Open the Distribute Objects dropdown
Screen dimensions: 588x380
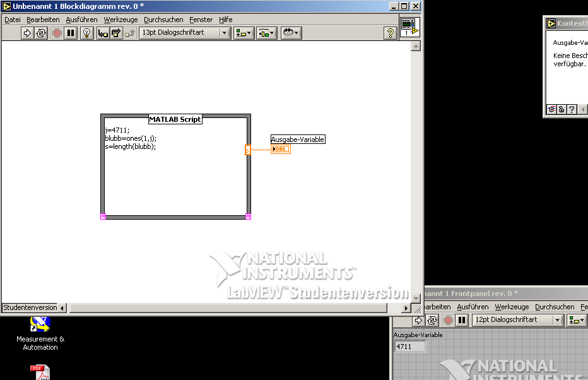coord(267,33)
